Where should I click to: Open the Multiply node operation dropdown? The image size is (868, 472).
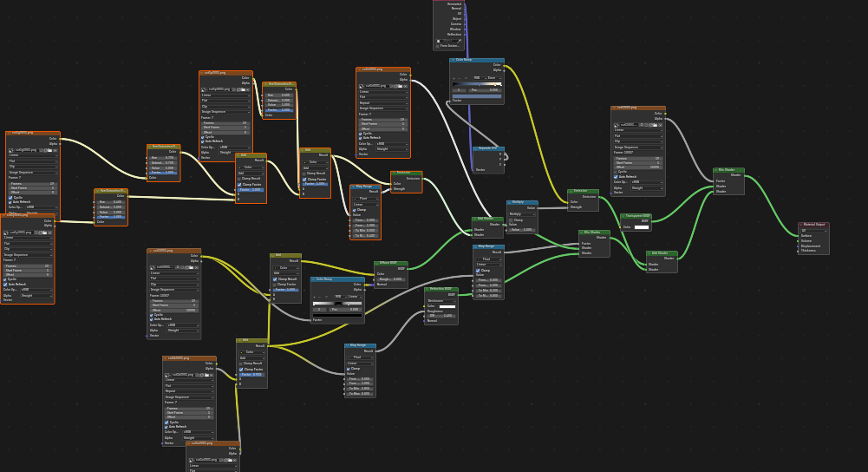pyautogui.click(x=521, y=213)
